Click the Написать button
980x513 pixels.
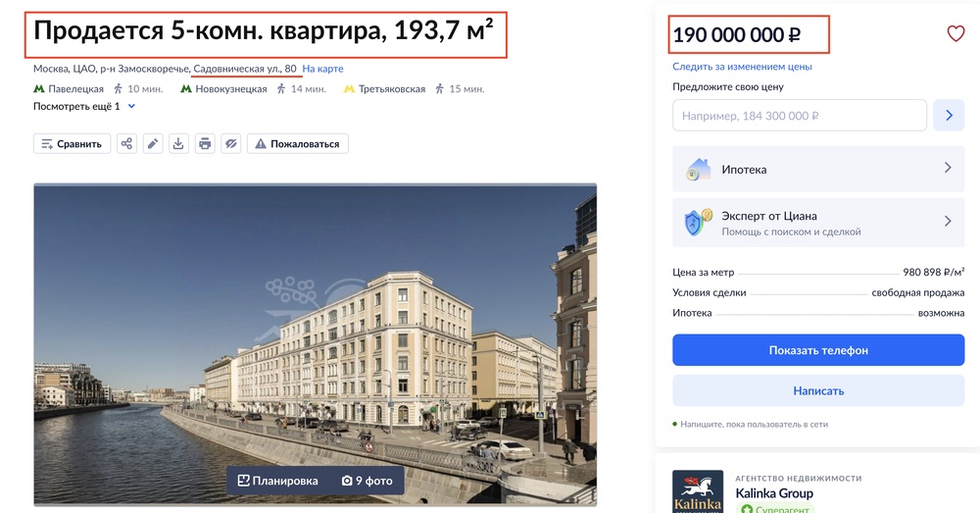tap(818, 391)
